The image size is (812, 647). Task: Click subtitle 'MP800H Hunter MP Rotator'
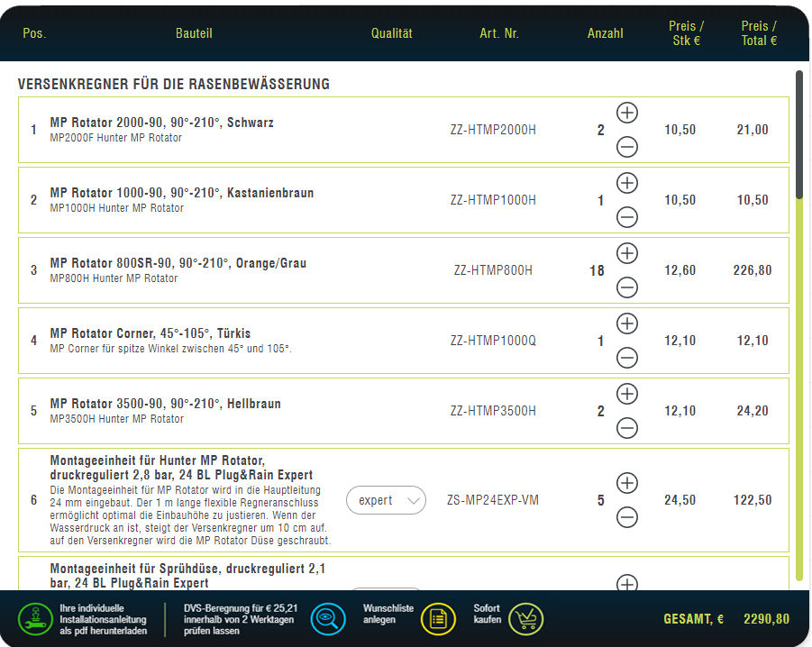coord(114,279)
